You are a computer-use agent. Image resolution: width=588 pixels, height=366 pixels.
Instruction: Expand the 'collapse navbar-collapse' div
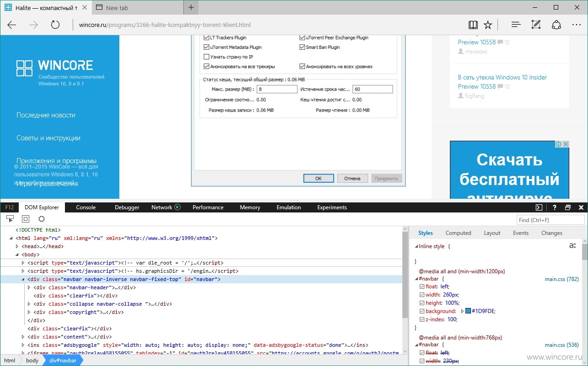[29, 304]
